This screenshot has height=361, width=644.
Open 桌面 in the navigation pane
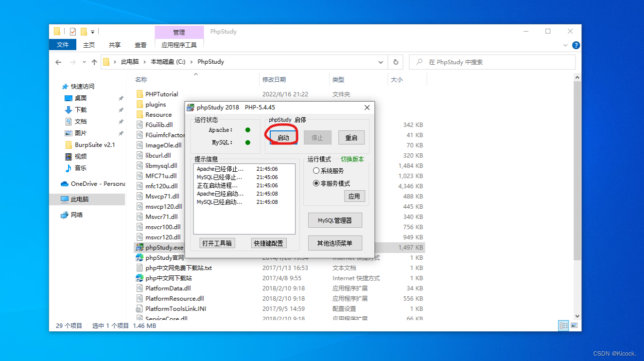[x=81, y=98]
